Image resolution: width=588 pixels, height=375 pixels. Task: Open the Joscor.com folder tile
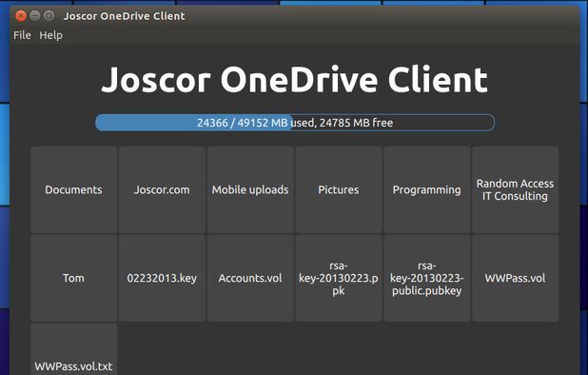point(162,189)
